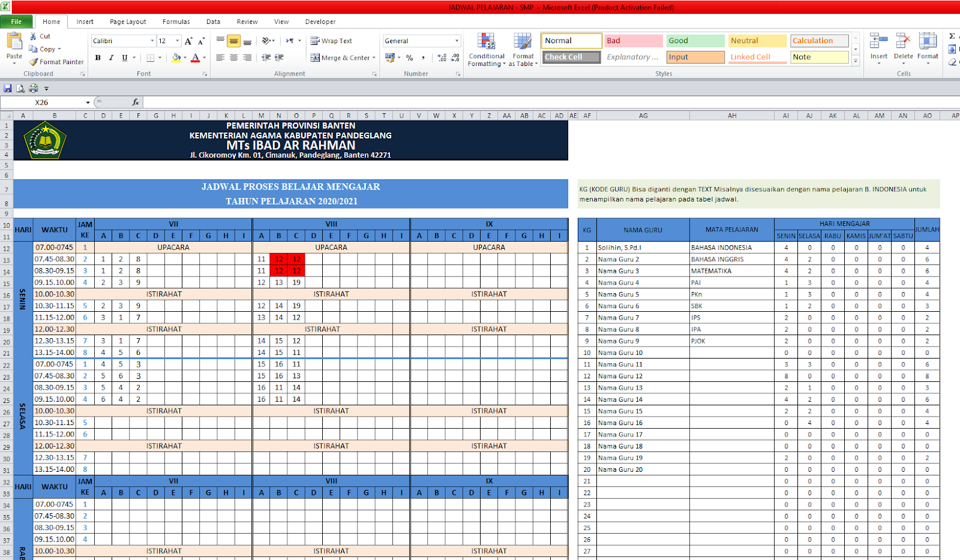Save the workbook from Quick Access toolbar
The width and height of the screenshot is (960, 560).
tap(8, 88)
